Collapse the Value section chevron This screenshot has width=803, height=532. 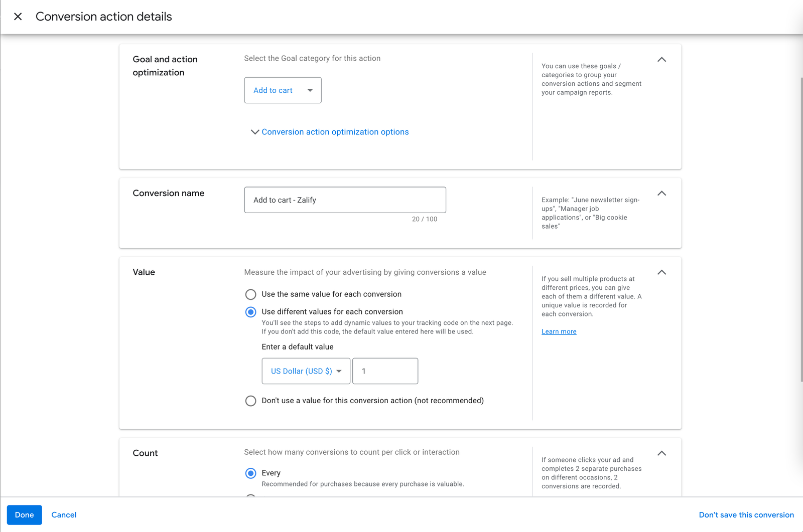click(x=661, y=272)
